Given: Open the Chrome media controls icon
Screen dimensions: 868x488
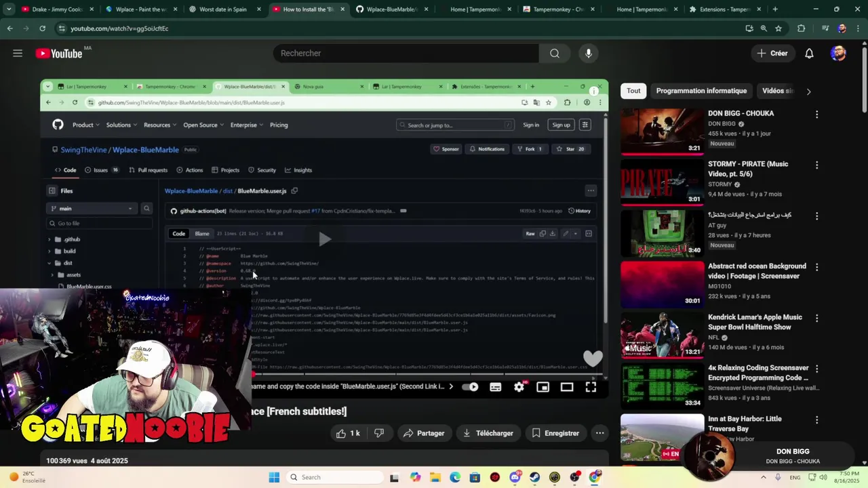Looking at the screenshot, I should coord(825,28).
